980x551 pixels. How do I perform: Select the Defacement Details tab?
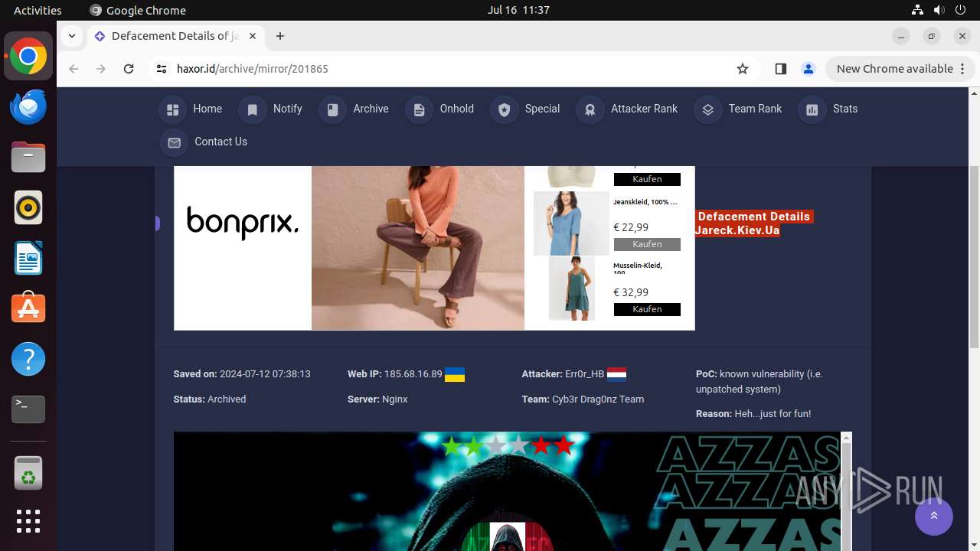point(175,36)
